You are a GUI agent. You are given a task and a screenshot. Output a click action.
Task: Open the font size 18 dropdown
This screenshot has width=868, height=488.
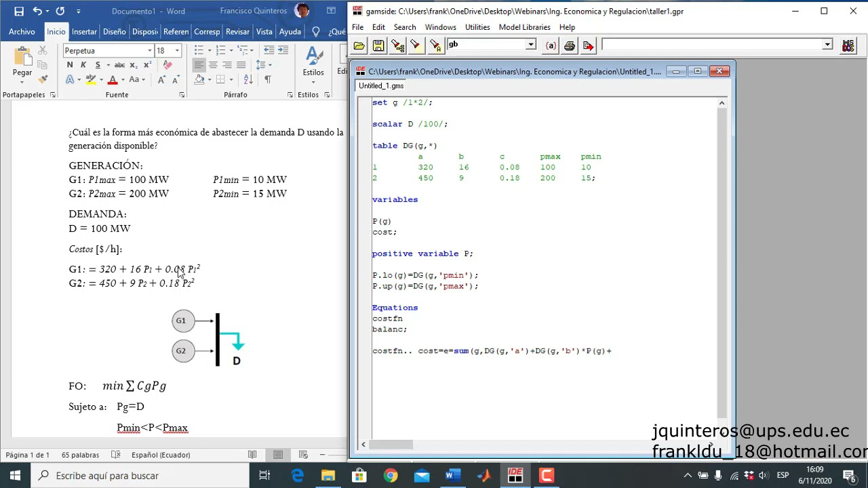pos(177,51)
